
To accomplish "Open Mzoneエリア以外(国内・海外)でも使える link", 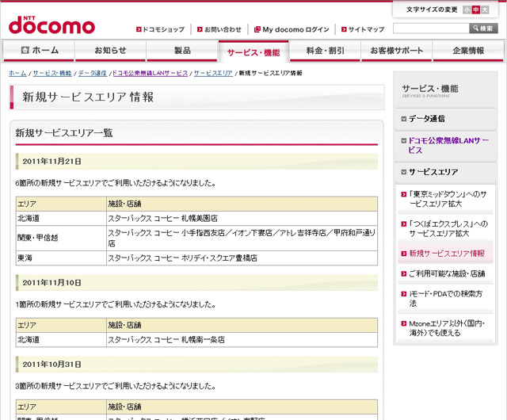I will pos(447,328).
